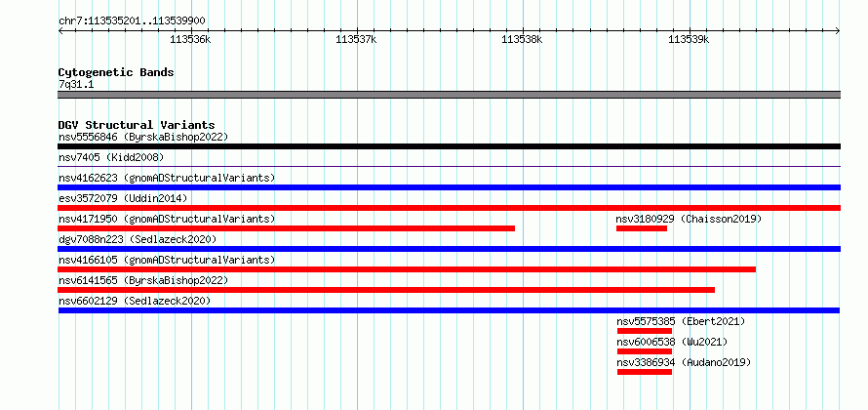
Task: Click the nsv6602129 (Sedlazeck2020) label
Action: [x=135, y=301]
